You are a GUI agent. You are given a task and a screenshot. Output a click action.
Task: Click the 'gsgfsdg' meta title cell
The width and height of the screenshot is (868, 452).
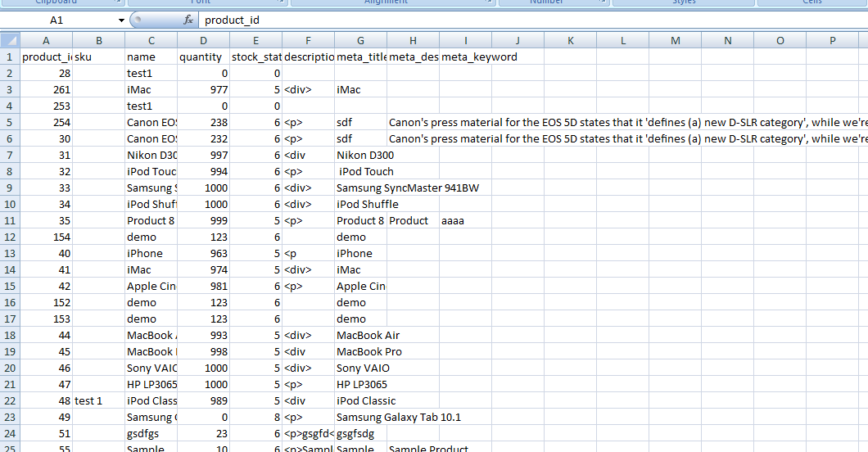pyautogui.click(x=360, y=434)
